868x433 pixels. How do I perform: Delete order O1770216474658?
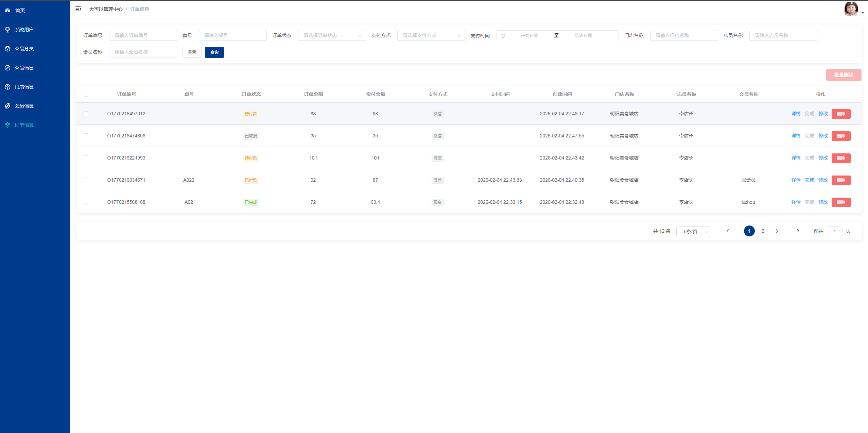tap(841, 136)
